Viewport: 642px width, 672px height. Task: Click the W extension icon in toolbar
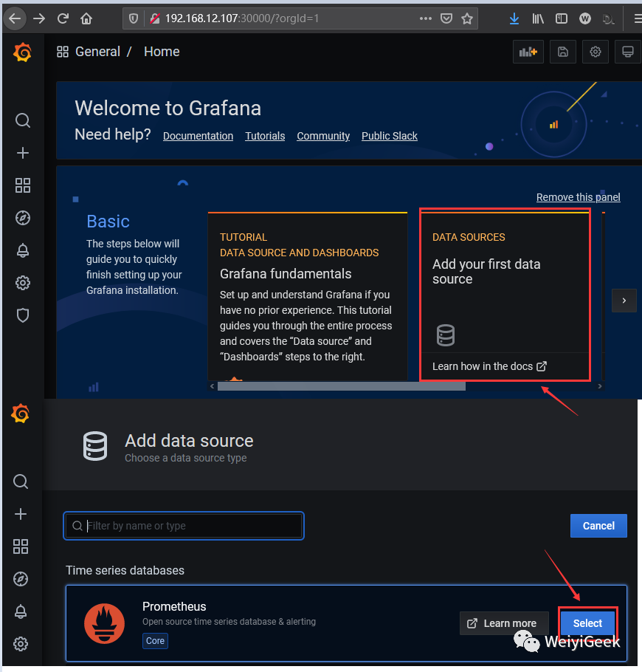point(585,18)
